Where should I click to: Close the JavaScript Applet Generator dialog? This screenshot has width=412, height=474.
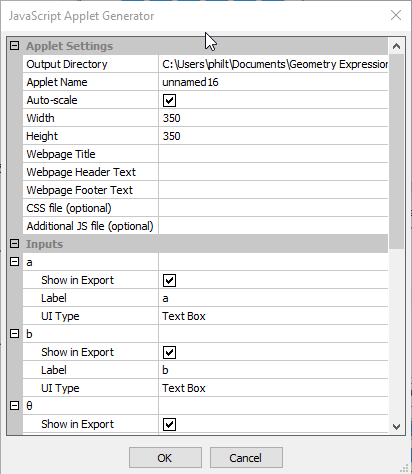tap(396, 15)
